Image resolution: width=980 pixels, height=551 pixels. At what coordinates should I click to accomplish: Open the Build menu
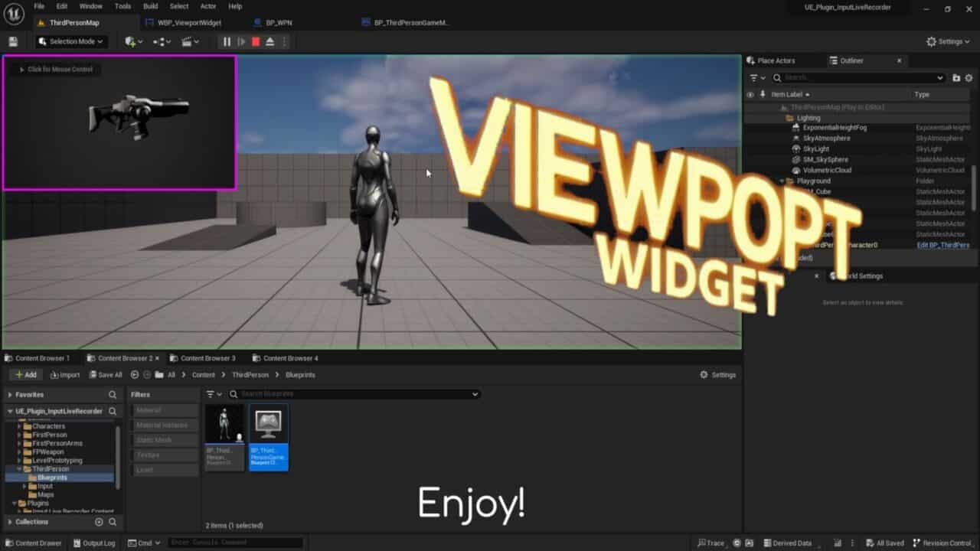pyautogui.click(x=150, y=6)
